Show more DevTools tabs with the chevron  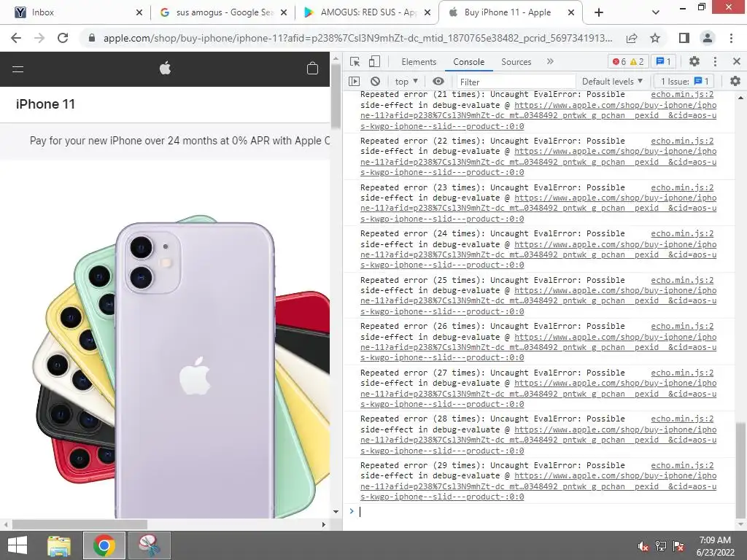coord(550,61)
